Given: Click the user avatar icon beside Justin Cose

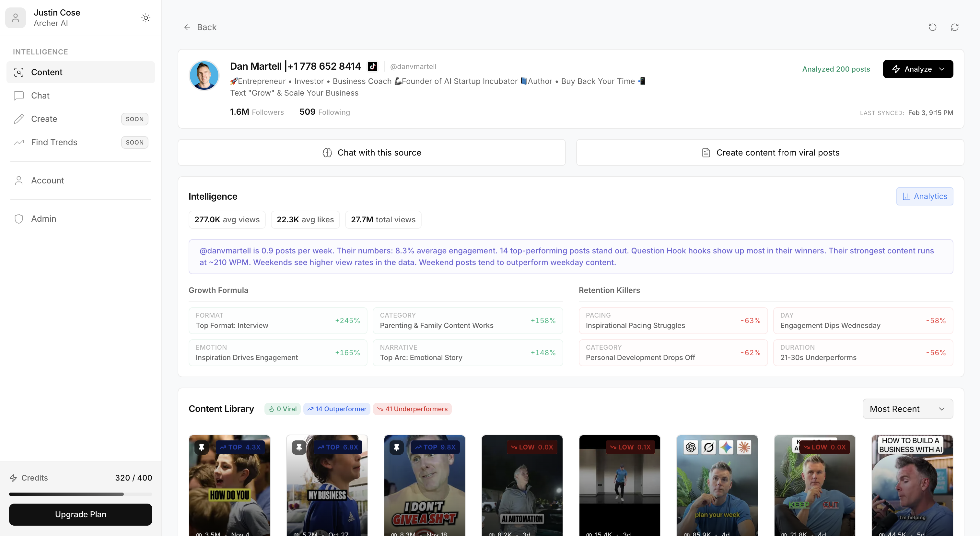Looking at the screenshot, I should (x=16, y=18).
